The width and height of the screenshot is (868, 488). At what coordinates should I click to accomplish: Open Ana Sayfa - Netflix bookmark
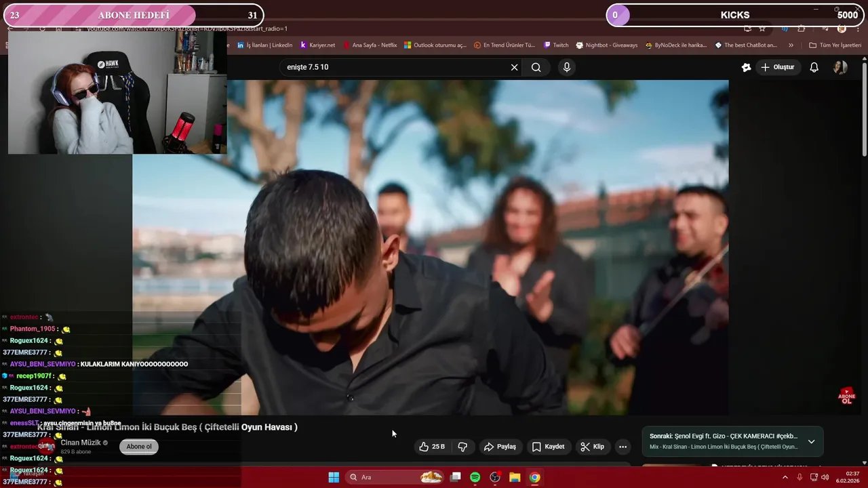point(370,45)
